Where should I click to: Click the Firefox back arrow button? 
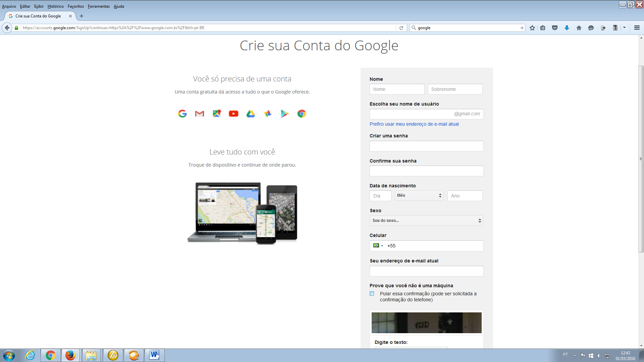(7, 28)
